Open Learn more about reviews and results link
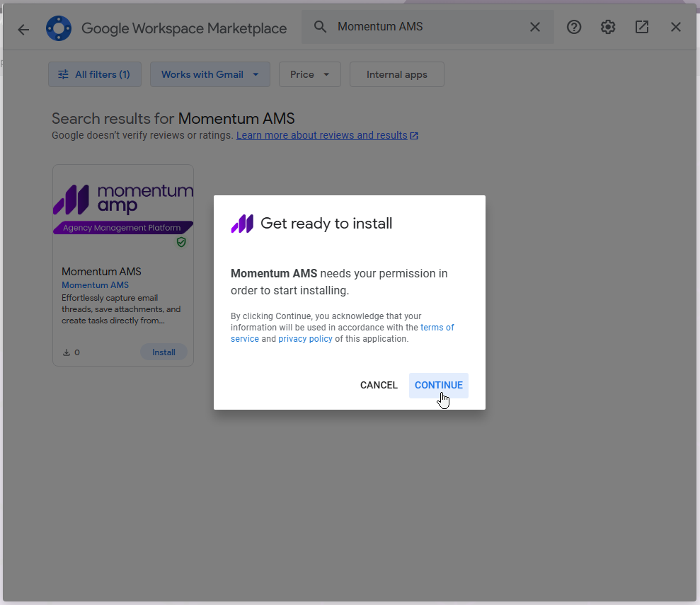 click(x=327, y=135)
